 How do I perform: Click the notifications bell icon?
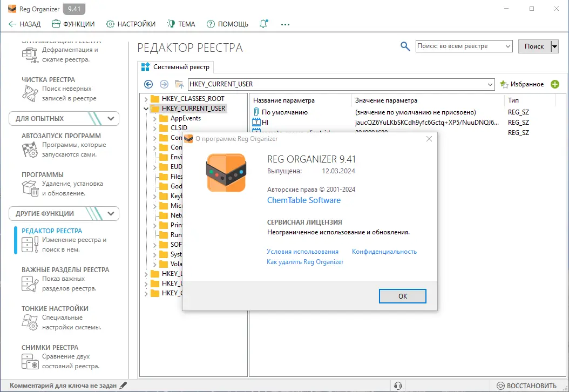[x=264, y=24]
